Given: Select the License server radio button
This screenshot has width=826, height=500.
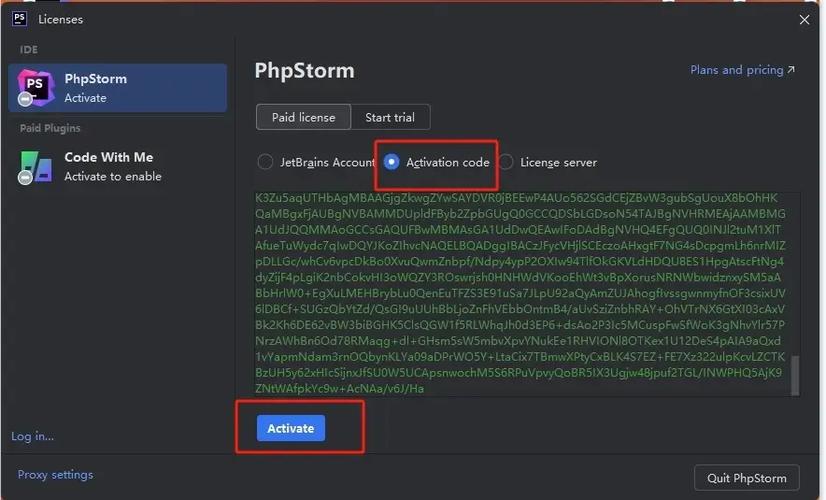Looking at the screenshot, I should (x=506, y=162).
